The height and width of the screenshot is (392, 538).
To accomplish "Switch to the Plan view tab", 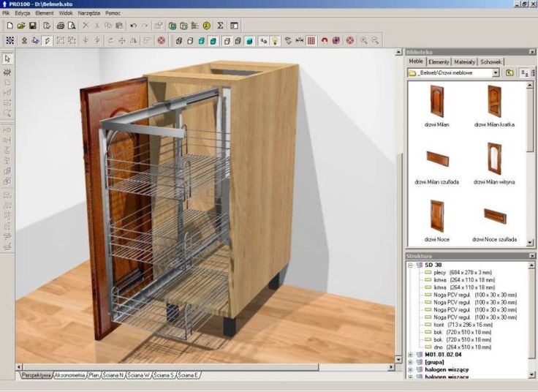I will click(94, 375).
